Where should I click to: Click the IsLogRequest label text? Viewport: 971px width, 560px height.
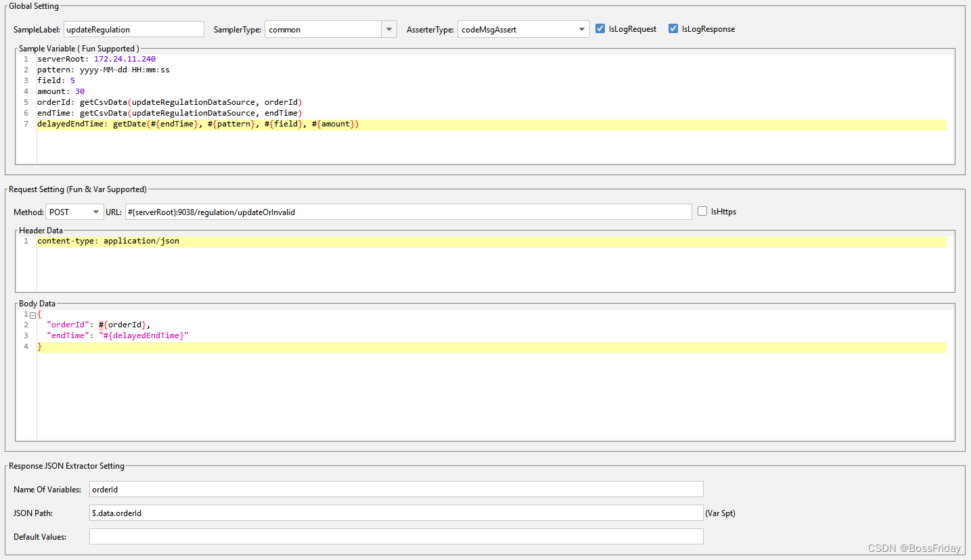click(x=633, y=29)
